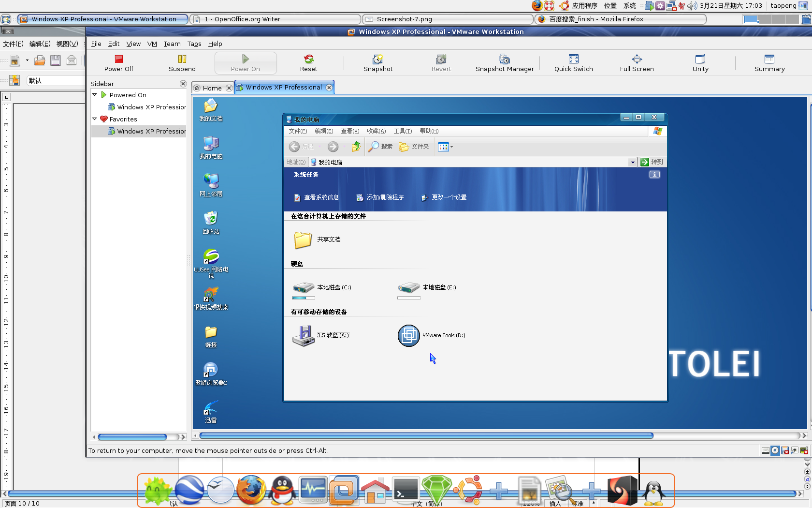Take a Snapshot of the VM
This screenshot has height=508, width=812.
coord(378,63)
